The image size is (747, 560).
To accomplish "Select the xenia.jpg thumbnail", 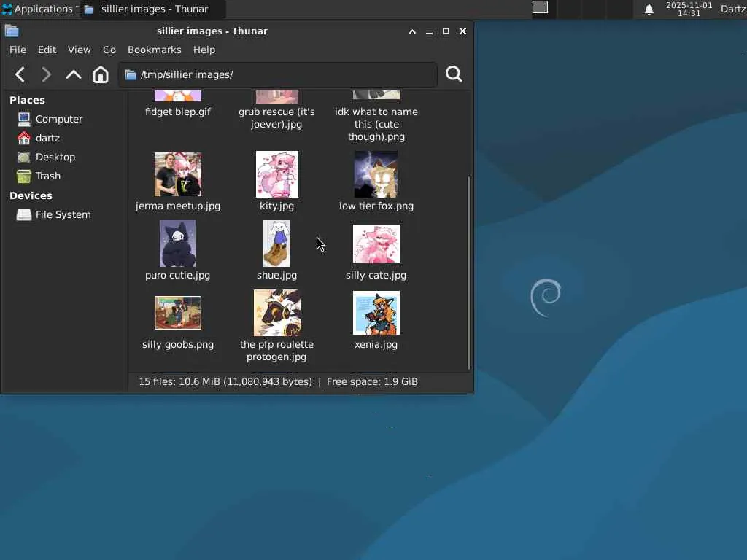I will click(x=376, y=313).
